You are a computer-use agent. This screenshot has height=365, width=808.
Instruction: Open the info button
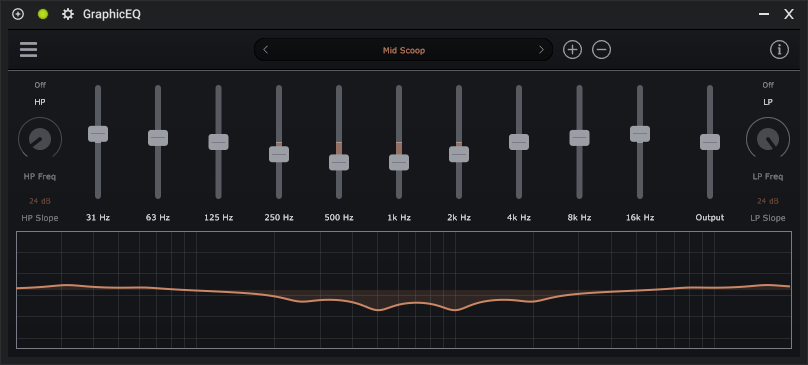point(779,50)
